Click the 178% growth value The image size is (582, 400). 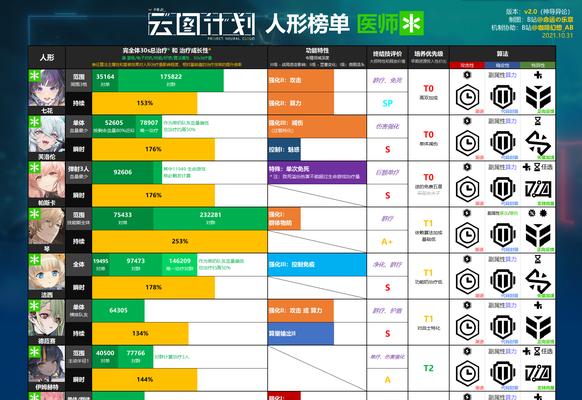click(154, 287)
